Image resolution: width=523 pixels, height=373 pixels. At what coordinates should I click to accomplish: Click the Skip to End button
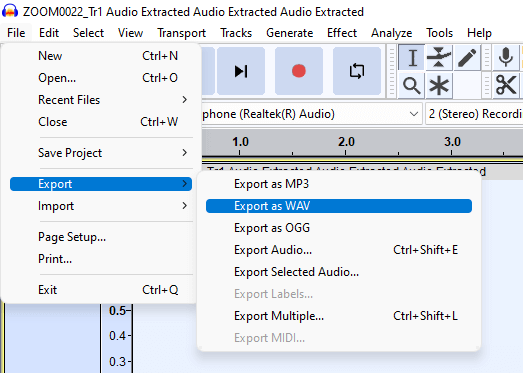click(241, 71)
